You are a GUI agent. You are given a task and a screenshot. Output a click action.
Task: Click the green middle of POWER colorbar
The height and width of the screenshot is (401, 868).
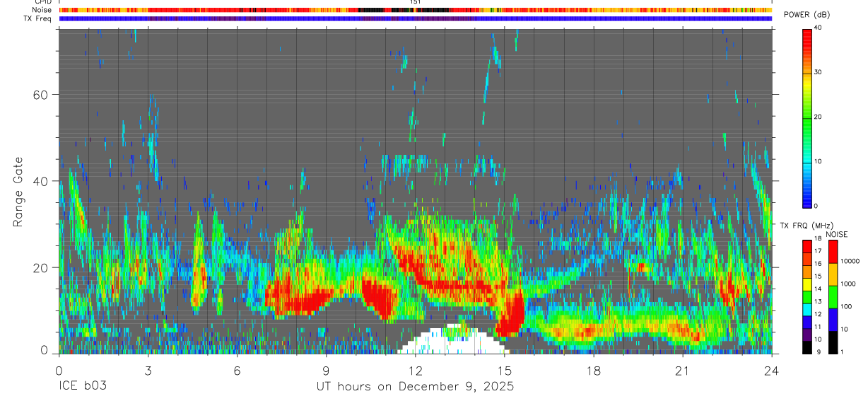[807, 117]
